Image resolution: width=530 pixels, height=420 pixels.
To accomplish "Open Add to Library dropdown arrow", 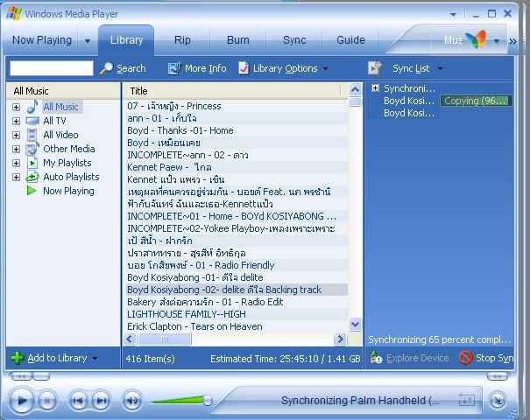I will [x=95, y=358].
